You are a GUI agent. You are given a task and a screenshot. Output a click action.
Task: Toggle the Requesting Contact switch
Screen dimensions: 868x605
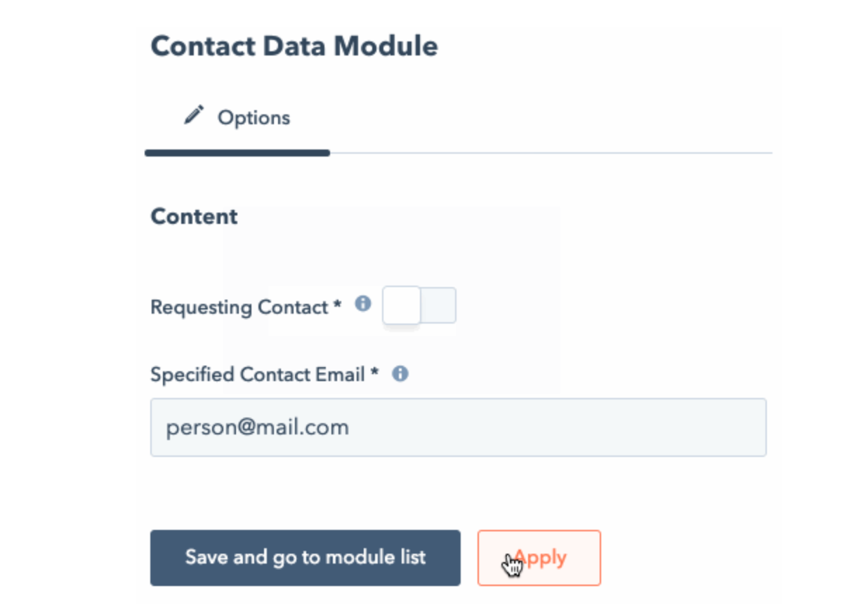[419, 305]
